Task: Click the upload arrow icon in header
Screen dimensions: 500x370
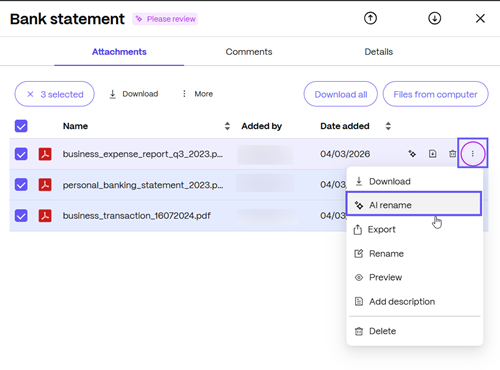Action: point(370,18)
